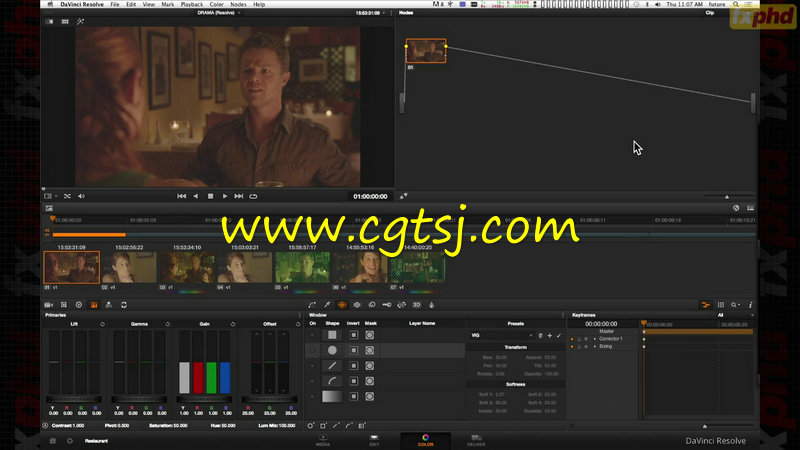Image resolution: width=800 pixels, height=450 pixels.
Task: Turn on the polygon line window
Action: (x=312, y=366)
